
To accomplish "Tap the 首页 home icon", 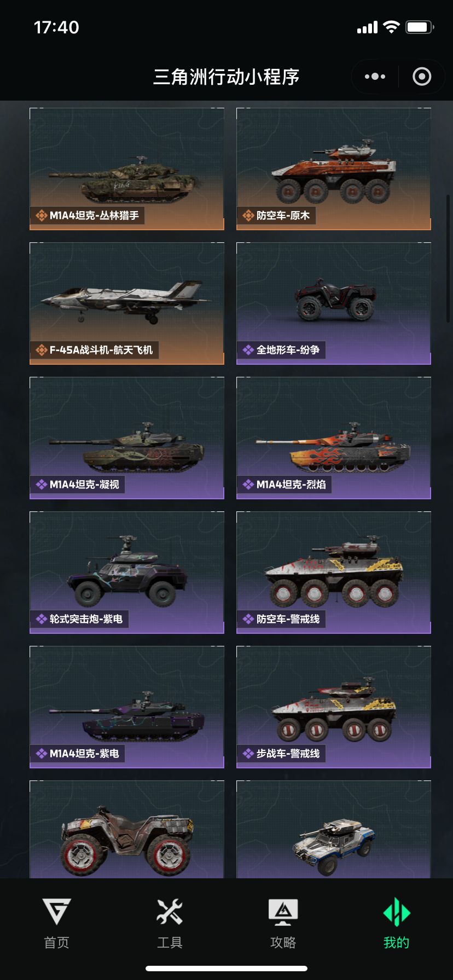I will [56, 912].
